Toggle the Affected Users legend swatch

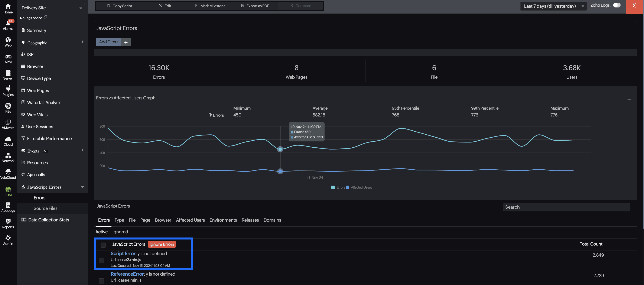point(348,188)
